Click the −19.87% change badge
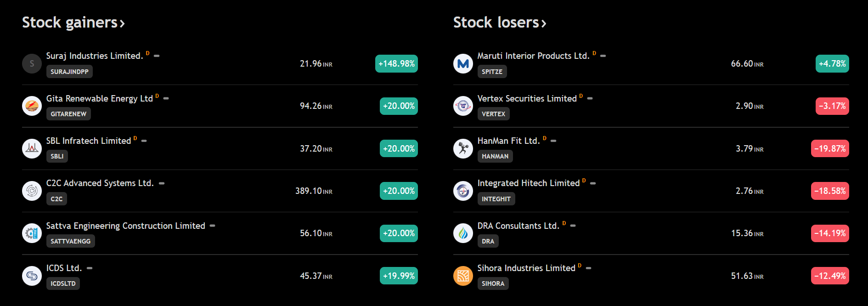868x306 pixels. (x=830, y=148)
